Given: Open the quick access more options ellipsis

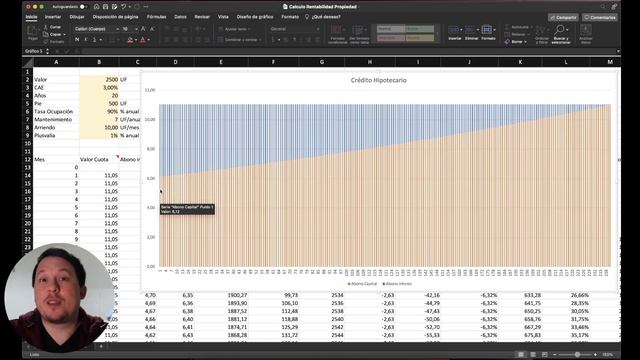Looking at the screenshot, I should (x=146, y=7).
